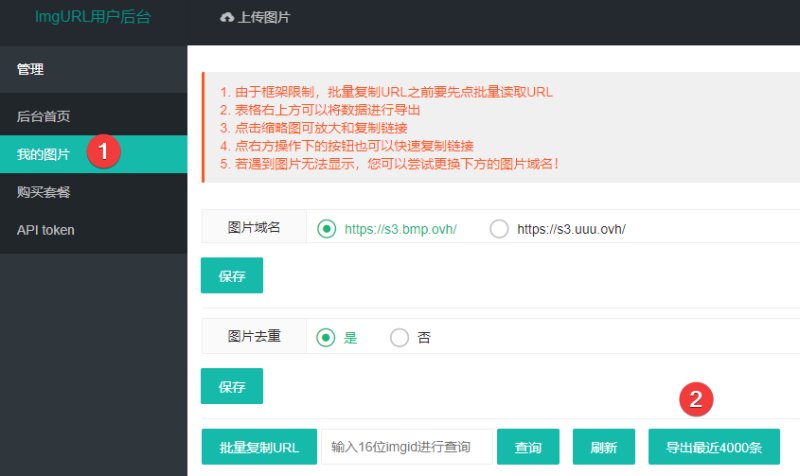Viewport: 800px width, 476px height.
Task: Select 我的图片 sidebar item
Action: [x=93, y=154]
